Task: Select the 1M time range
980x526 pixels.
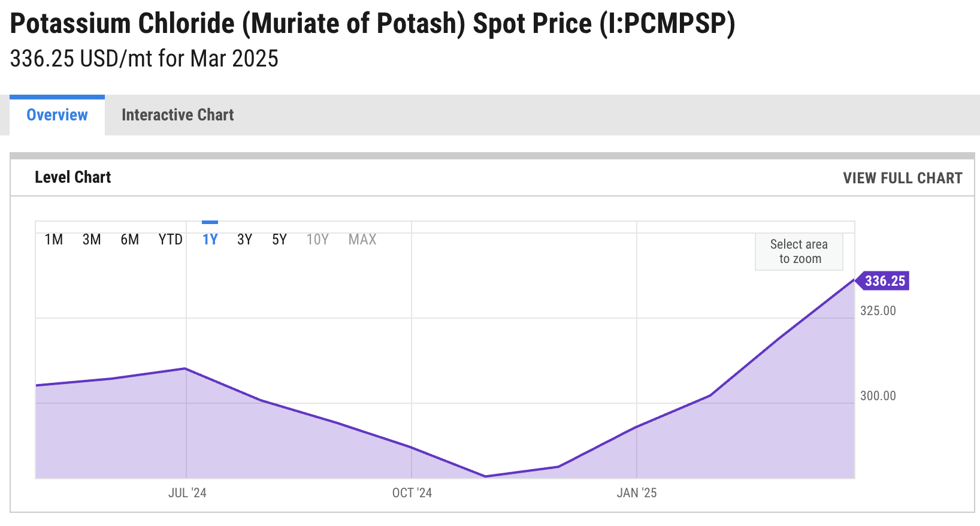Action: [x=54, y=240]
